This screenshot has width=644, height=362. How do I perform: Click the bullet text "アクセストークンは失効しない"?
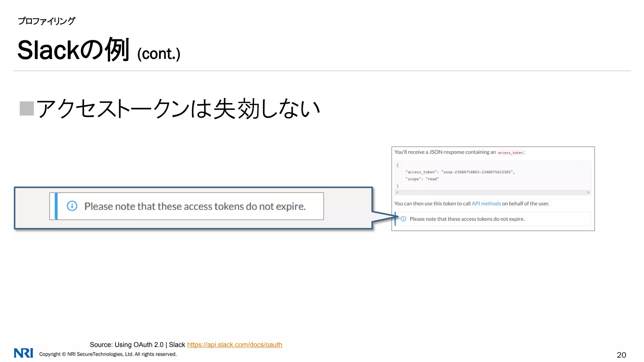point(178,109)
